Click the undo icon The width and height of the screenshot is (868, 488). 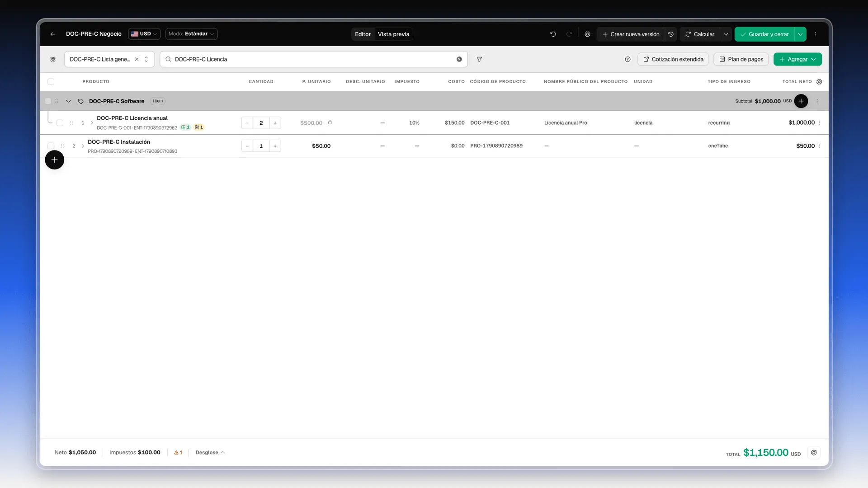click(553, 34)
